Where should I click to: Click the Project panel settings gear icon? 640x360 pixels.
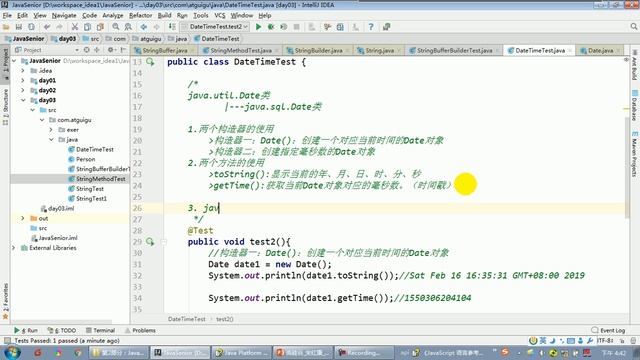point(110,50)
